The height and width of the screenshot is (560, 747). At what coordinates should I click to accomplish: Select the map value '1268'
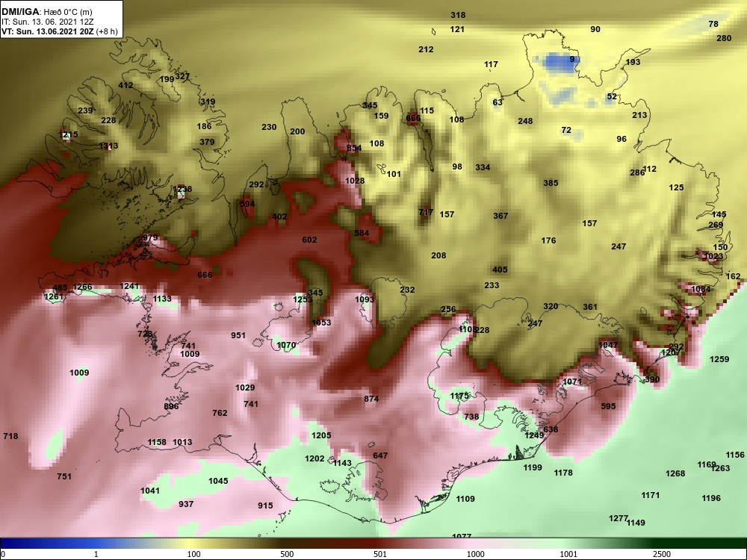tap(675, 474)
